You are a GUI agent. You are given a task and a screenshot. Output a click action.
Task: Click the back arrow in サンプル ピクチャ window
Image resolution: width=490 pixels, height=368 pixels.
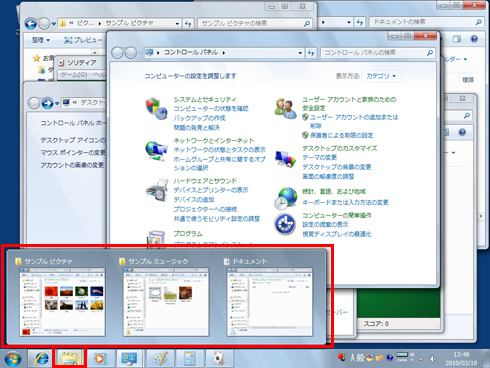[x=31, y=24]
